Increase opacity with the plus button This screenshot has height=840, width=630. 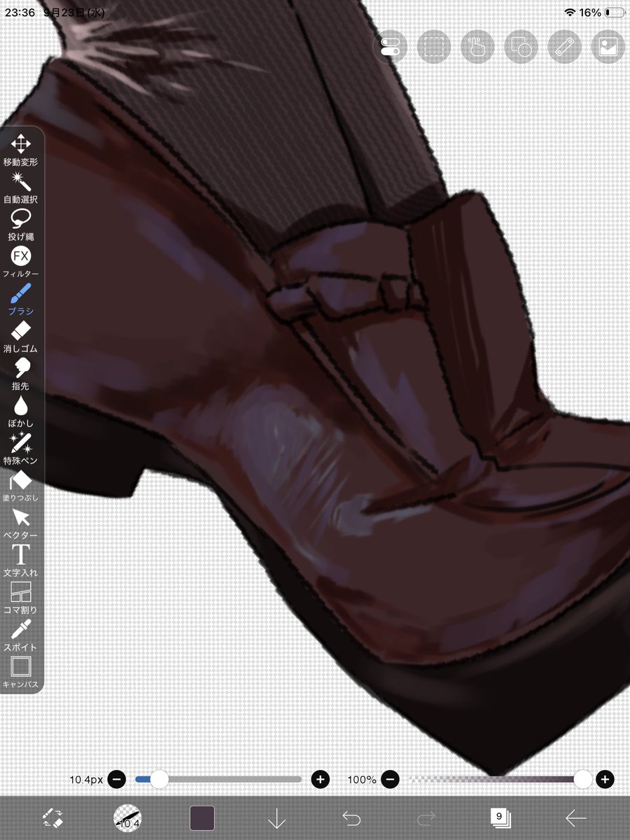click(x=605, y=778)
